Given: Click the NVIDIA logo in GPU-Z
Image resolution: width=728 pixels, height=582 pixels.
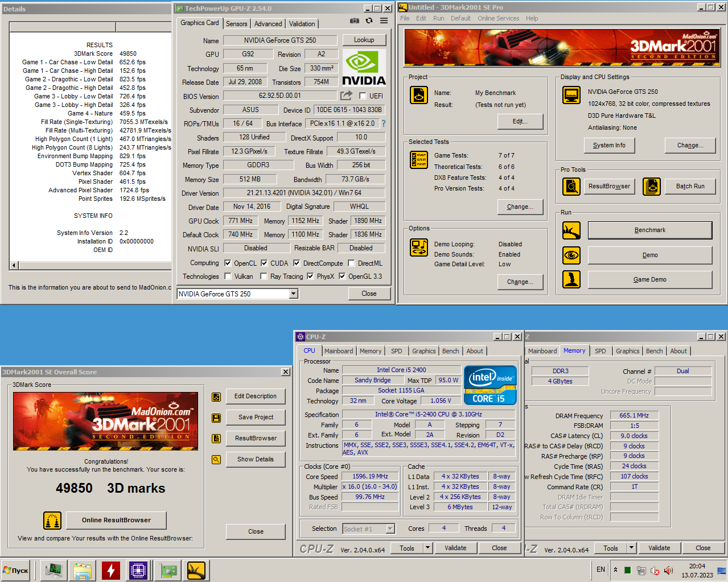Looking at the screenshot, I should coord(364,68).
